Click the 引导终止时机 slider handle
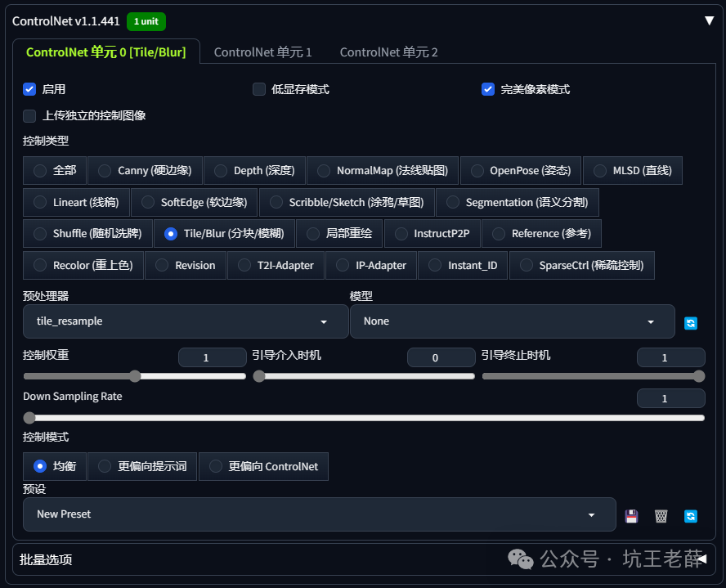This screenshot has width=726, height=588. [699, 376]
